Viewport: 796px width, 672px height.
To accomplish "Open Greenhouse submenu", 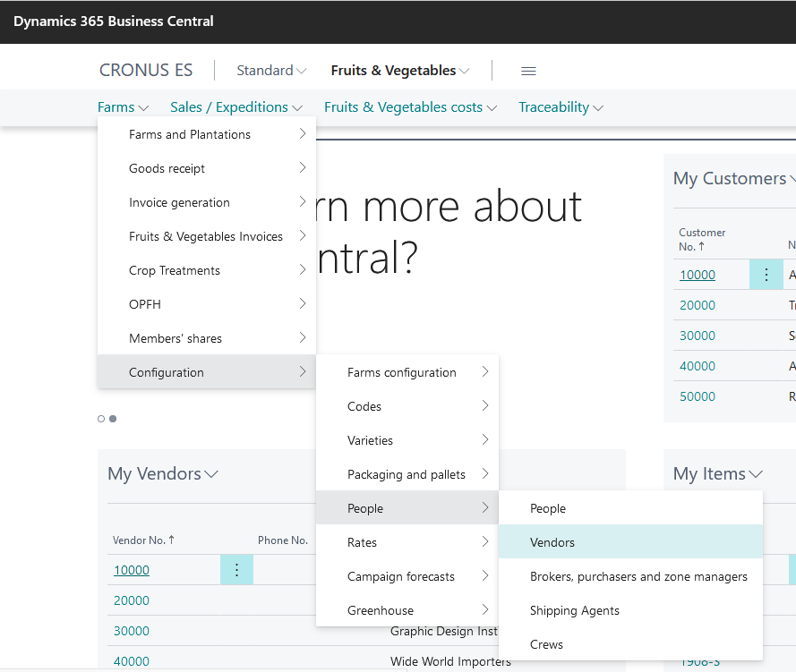I will (x=407, y=610).
